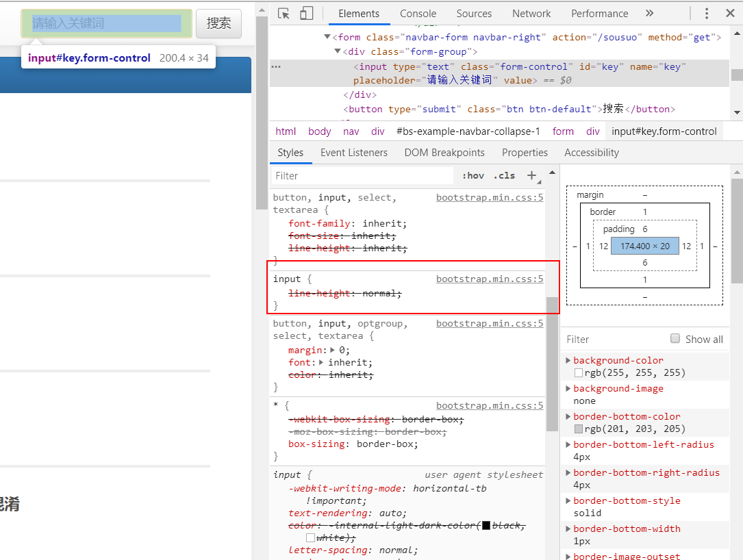Image resolution: width=743 pixels, height=560 pixels.
Task: Expand computed border-bottom-width property
Action: pos(568,529)
